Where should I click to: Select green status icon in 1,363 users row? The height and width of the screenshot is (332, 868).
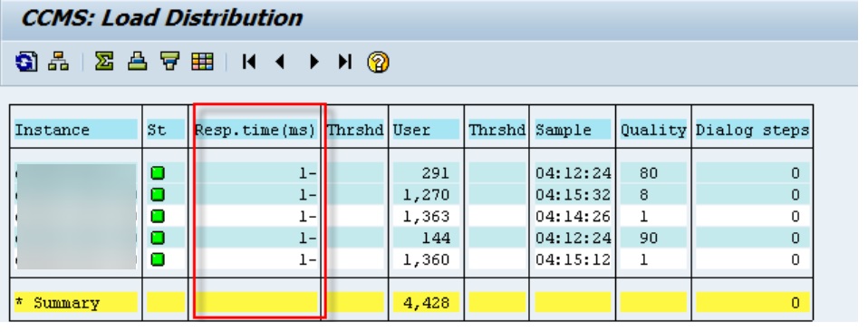tap(158, 216)
